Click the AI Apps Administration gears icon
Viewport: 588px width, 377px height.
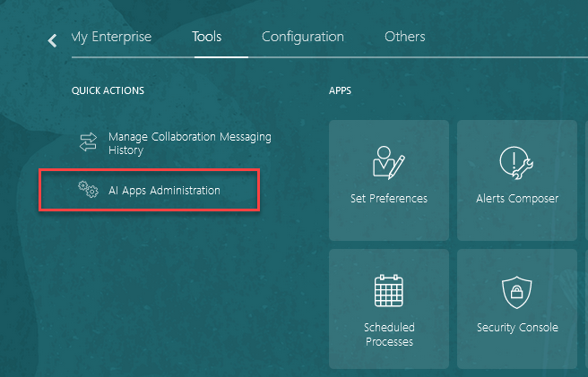coord(88,189)
